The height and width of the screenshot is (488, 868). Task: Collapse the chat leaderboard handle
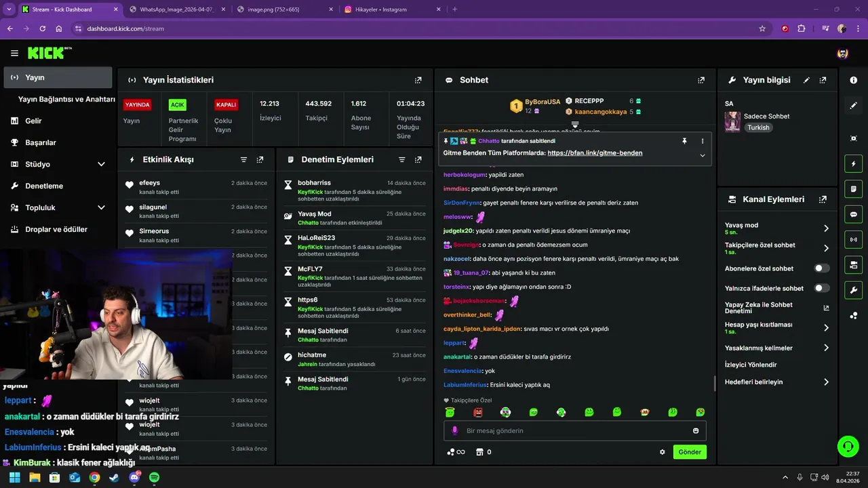pyautogui.click(x=575, y=125)
